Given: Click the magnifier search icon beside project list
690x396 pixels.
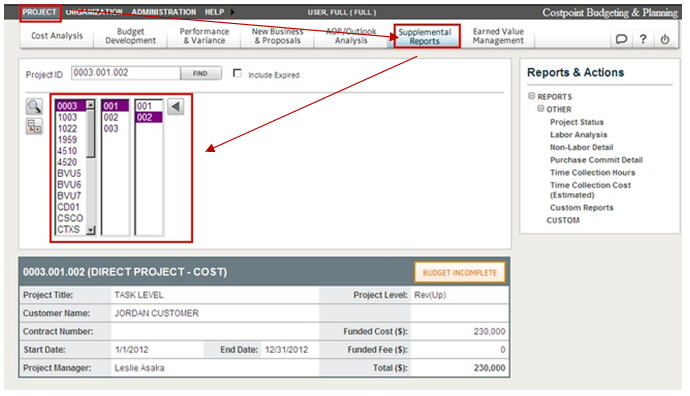Looking at the screenshot, I should [x=34, y=106].
